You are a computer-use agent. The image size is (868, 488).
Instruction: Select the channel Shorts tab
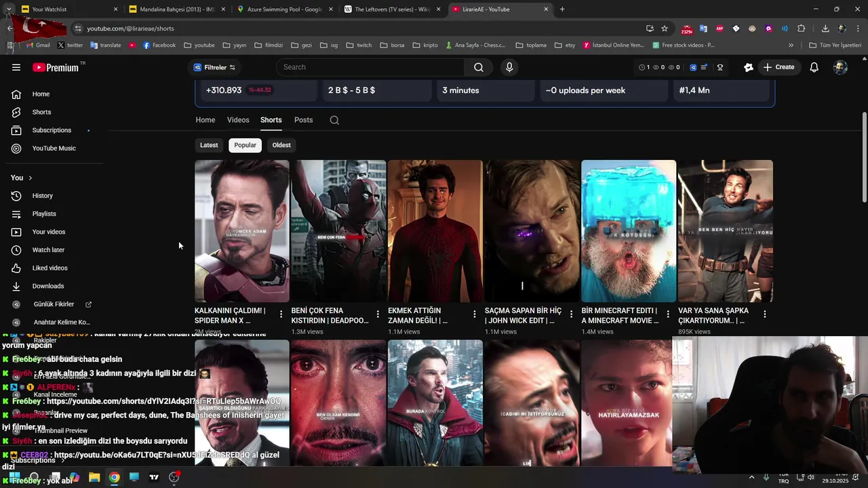click(x=271, y=120)
